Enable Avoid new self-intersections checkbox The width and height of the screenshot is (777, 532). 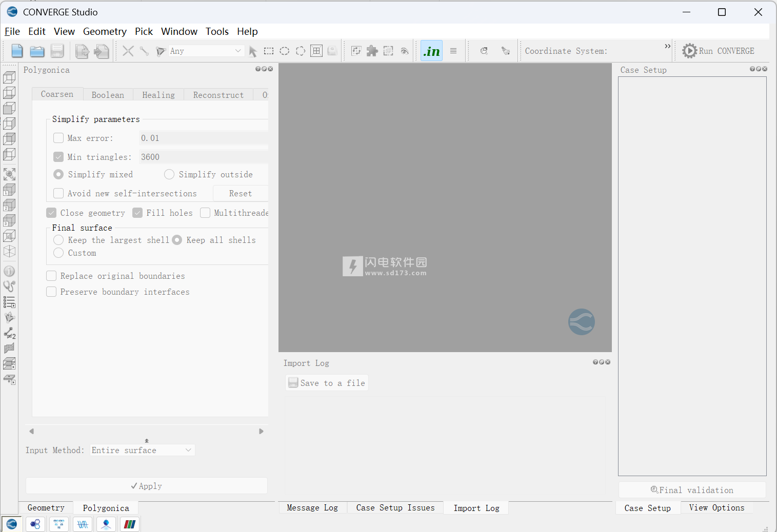pos(58,193)
